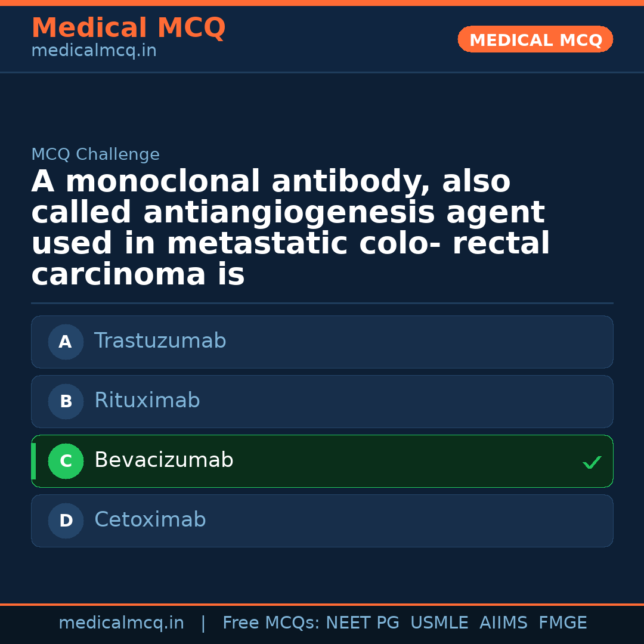Click the green checkmark on Bevacizumab
This screenshot has width=644, height=644.
coord(592,462)
